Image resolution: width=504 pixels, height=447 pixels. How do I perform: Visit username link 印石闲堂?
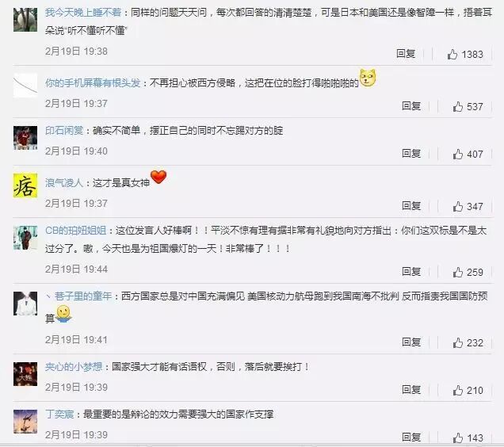coord(64,131)
